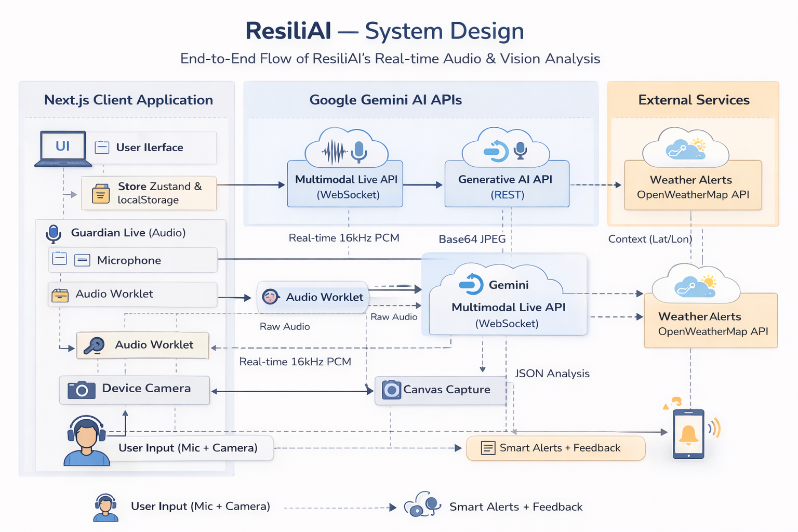Click the ResiliAI — System Design title
798x532 pixels.
pos(384,31)
